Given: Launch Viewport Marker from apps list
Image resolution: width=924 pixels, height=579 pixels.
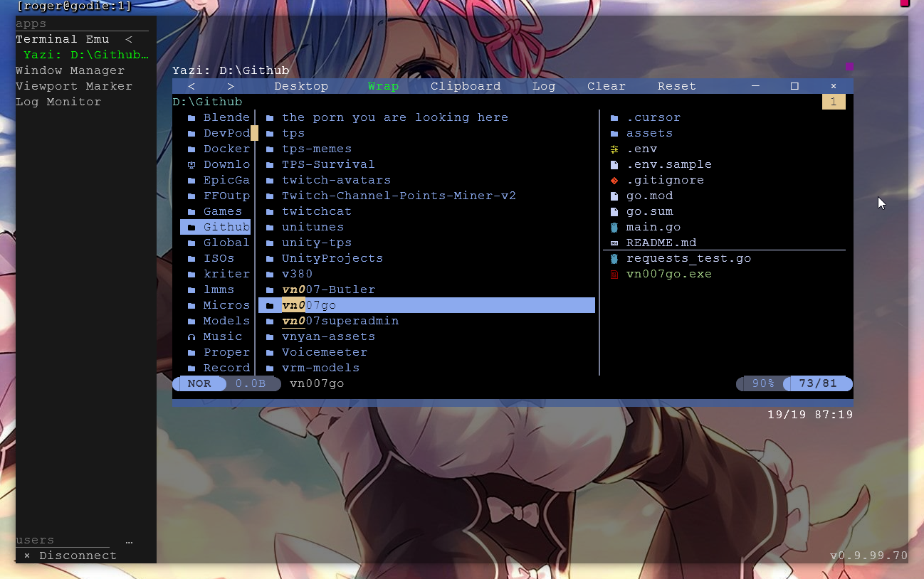Looking at the screenshot, I should click(74, 86).
